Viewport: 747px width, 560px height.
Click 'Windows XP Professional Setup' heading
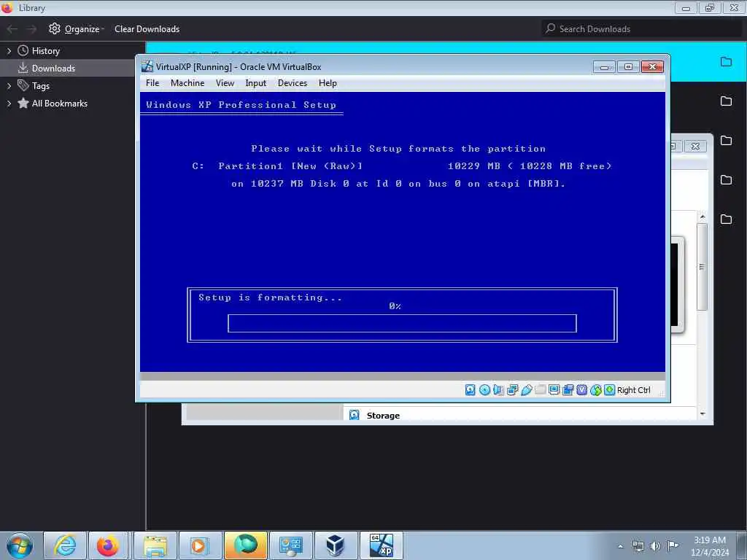[x=241, y=105]
